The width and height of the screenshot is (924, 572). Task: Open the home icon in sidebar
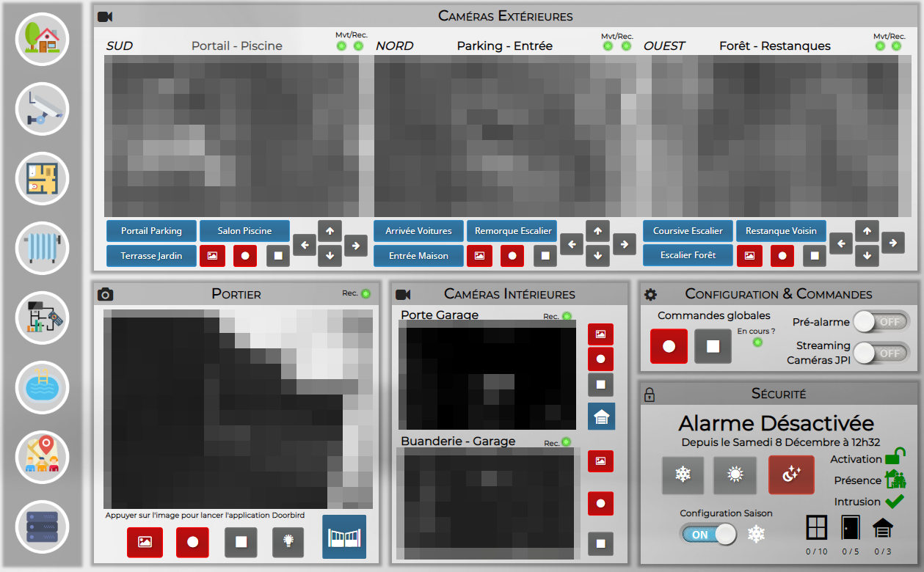click(42, 40)
